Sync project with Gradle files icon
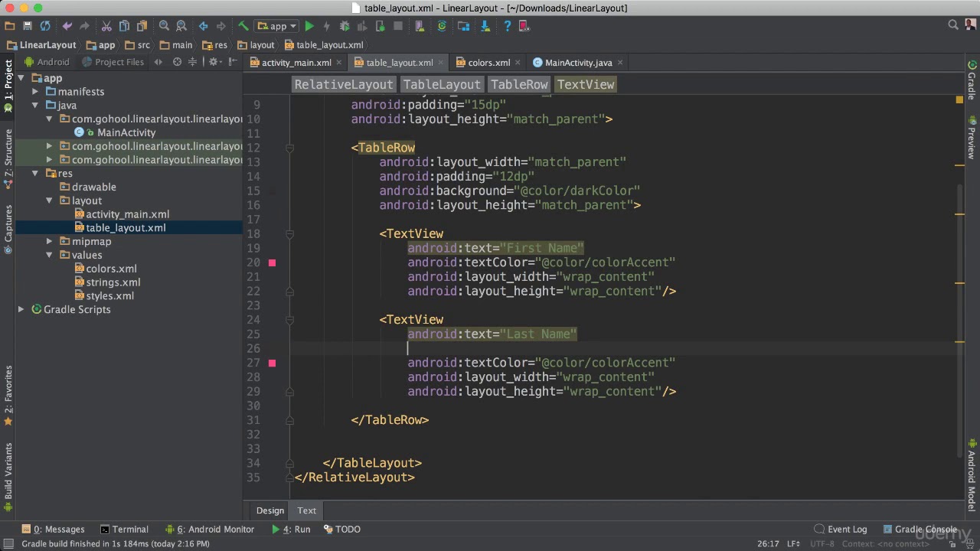Screen dimensions: 980x551 click(x=442, y=26)
